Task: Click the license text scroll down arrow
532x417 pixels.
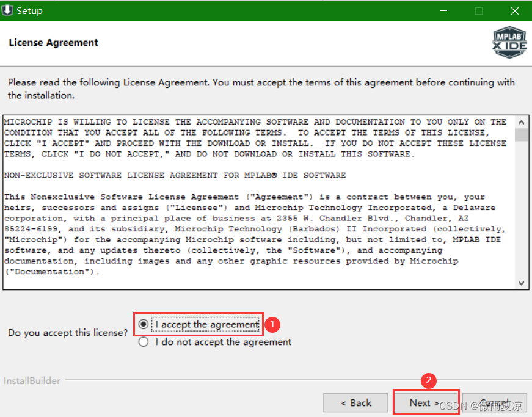Action: (x=522, y=283)
